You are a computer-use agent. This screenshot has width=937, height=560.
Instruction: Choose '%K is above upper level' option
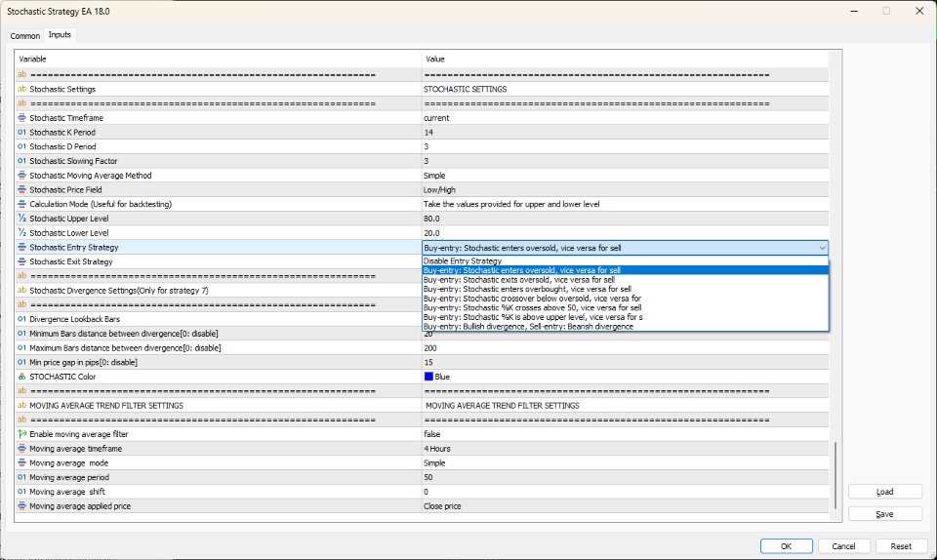point(625,317)
